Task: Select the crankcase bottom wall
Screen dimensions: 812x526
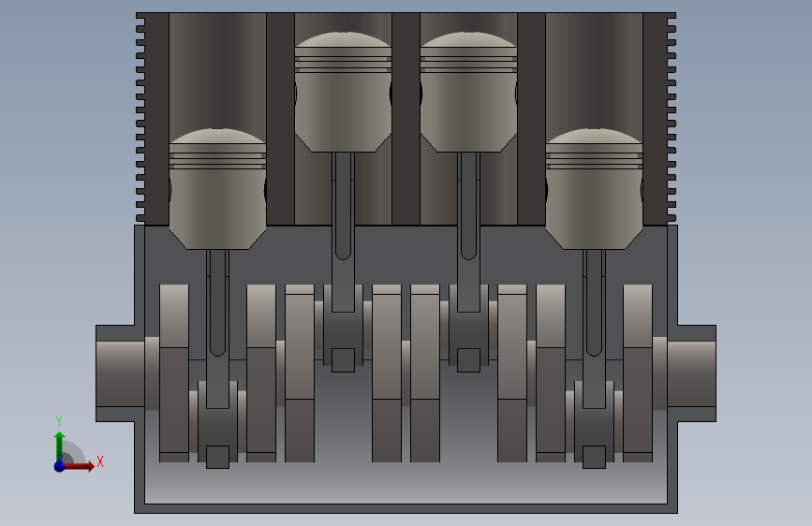Action: (406, 508)
